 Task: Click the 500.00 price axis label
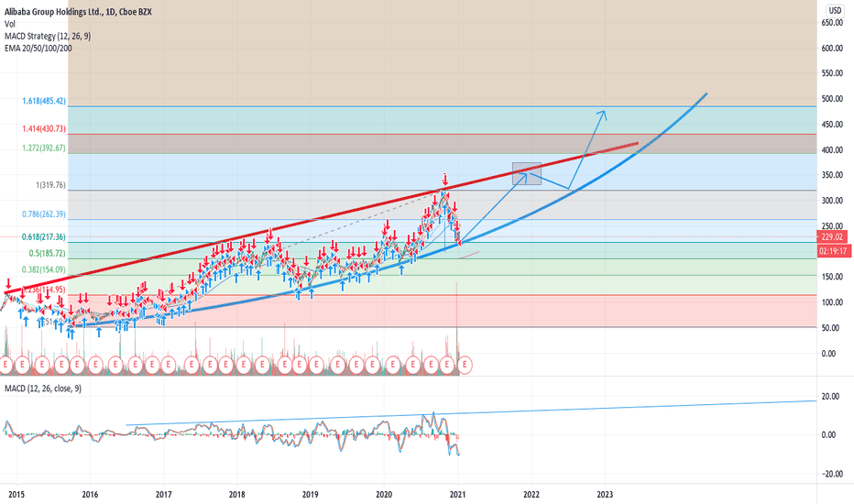point(832,99)
